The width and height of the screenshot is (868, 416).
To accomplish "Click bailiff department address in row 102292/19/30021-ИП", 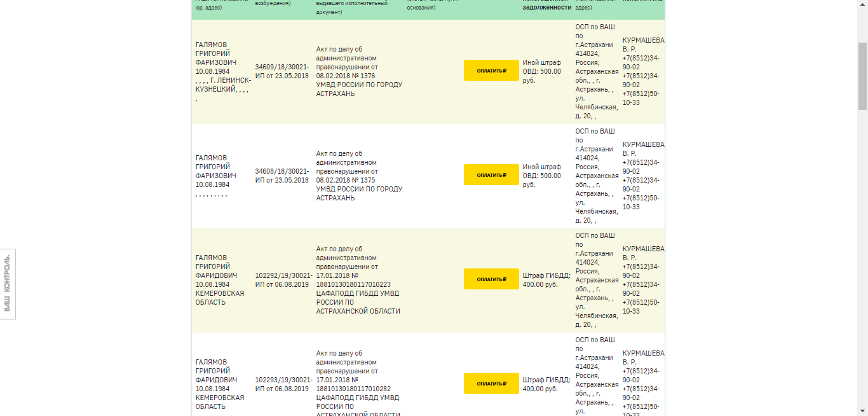I will (x=597, y=280).
